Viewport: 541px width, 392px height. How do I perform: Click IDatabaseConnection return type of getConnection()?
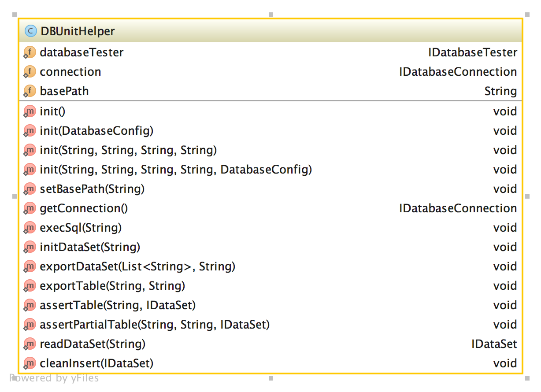point(458,208)
